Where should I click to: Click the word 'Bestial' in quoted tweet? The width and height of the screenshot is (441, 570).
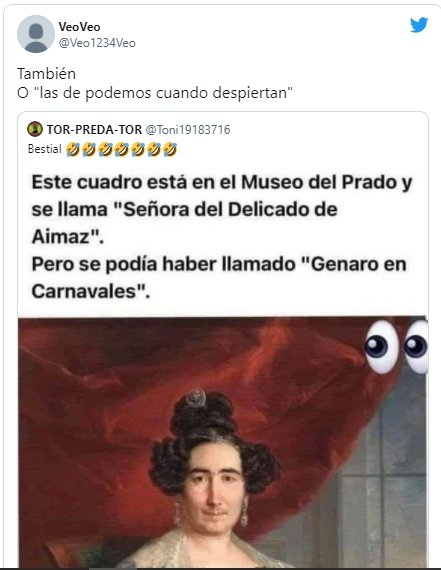coord(45,149)
